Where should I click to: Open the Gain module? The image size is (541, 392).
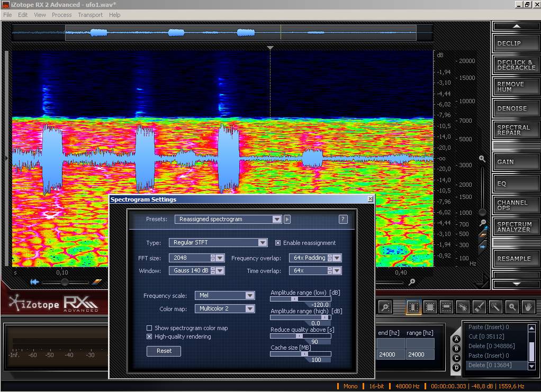click(x=516, y=162)
